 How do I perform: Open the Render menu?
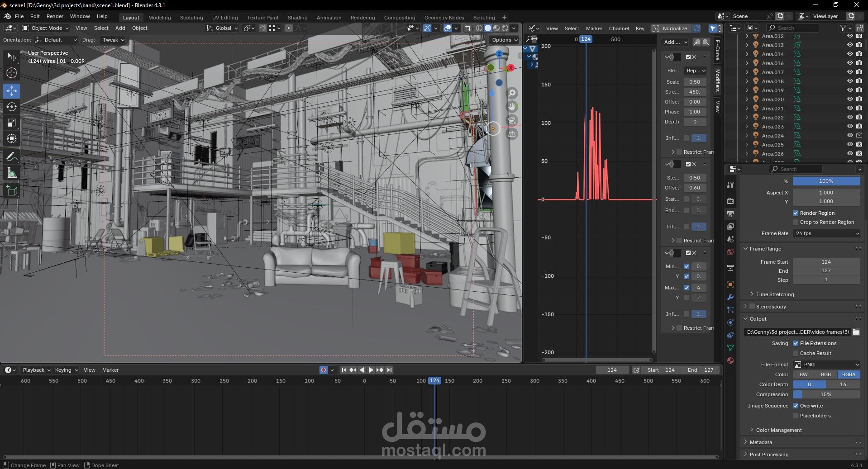[x=55, y=16]
